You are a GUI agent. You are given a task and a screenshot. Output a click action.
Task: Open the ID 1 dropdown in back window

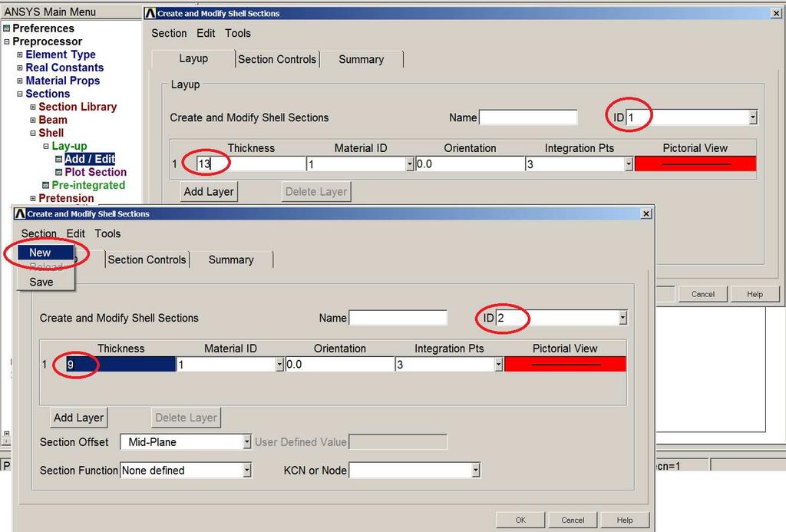753,117
